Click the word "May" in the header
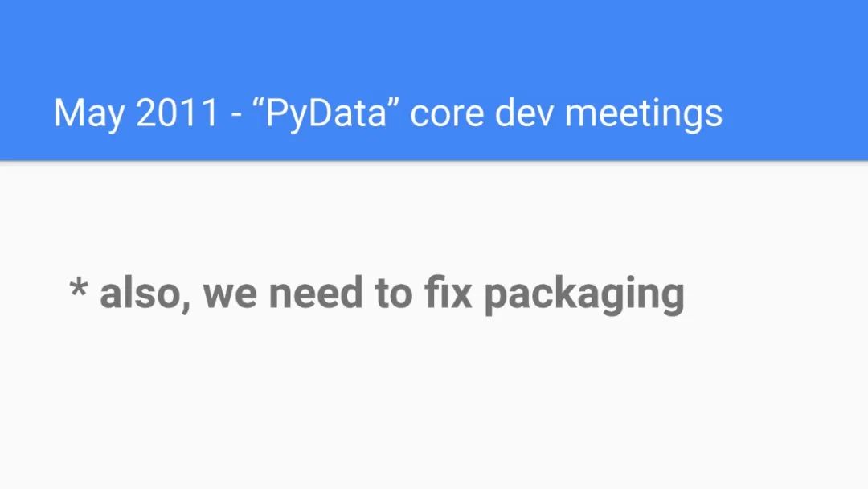The image size is (868, 489). tap(89, 115)
